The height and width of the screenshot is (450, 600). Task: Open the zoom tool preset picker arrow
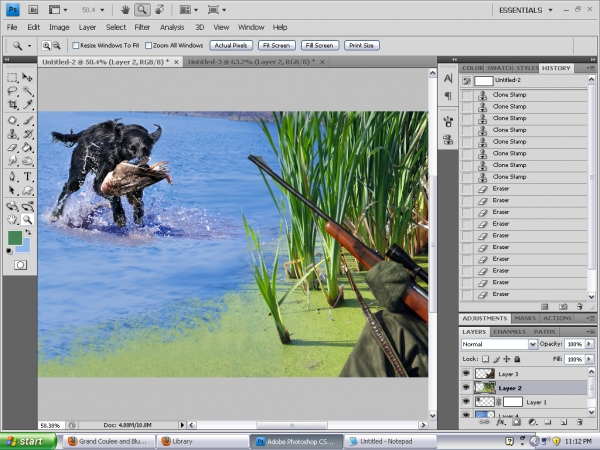(x=29, y=46)
